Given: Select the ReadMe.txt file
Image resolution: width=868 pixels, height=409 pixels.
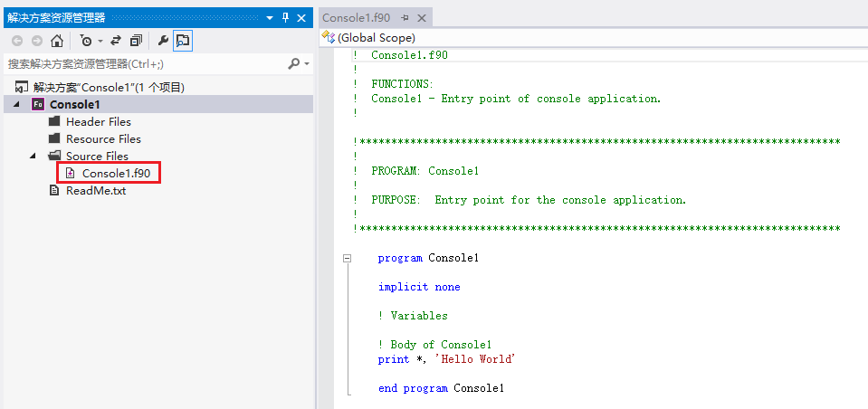Looking at the screenshot, I should 96,190.
